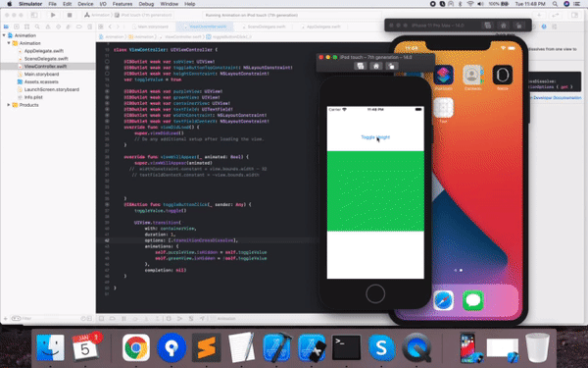Image resolution: width=588 pixels, height=368 pixels.
Task: Click toggleButtonClick method in jump bar
Action: [x=228, y=37]
